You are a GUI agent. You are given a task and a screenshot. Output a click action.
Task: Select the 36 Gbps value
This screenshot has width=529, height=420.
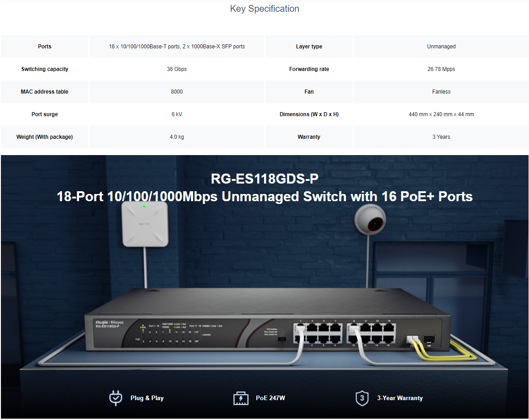point(177,69)
